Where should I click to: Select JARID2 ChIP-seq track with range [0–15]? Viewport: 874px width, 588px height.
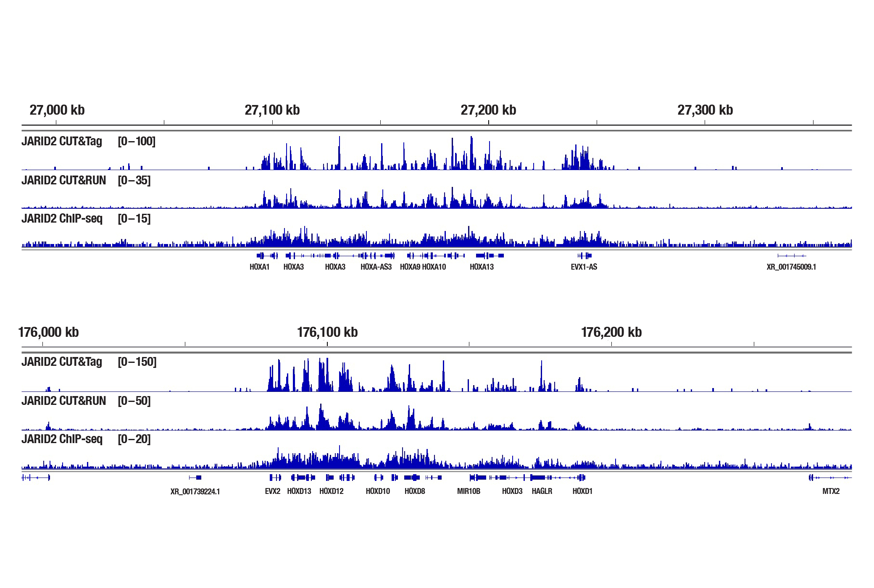tap(437, 229)
